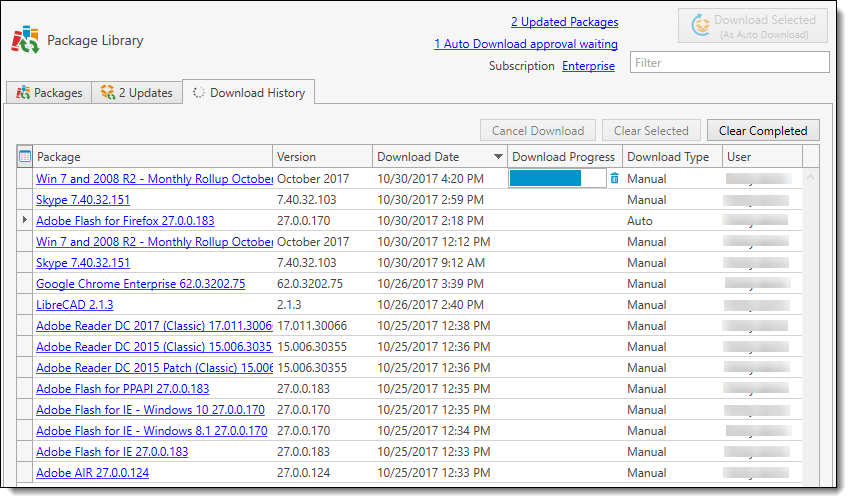Click into the Filter text field
852x503 pixels.
(x=729, y=63)
